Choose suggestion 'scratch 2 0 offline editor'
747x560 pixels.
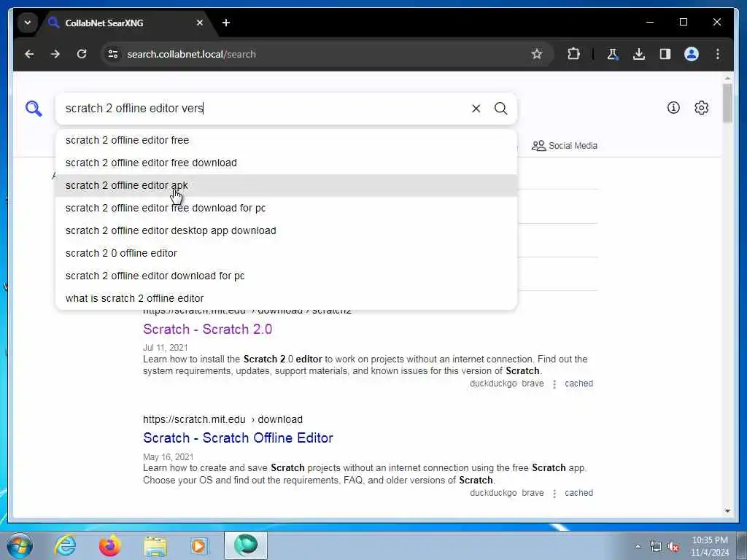click(x=286, y=253)
